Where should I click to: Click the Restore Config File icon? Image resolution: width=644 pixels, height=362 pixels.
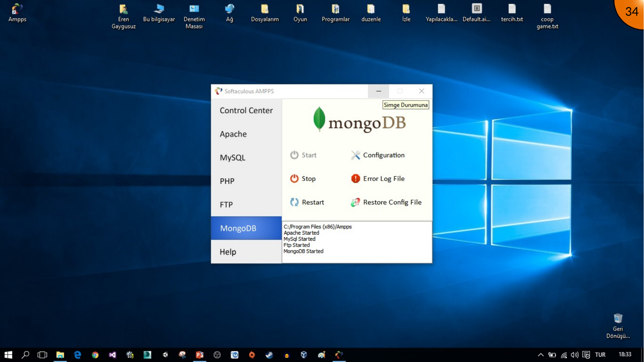[355, 202]
